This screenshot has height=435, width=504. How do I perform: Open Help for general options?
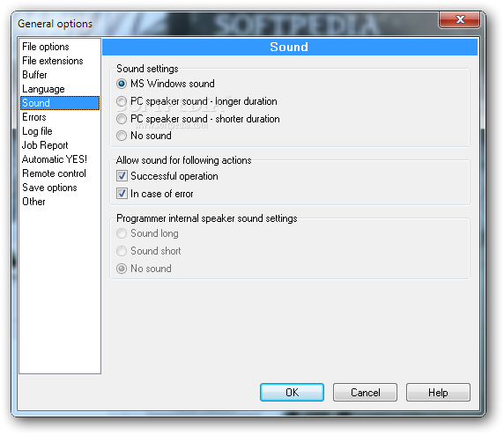coord(438,392)
